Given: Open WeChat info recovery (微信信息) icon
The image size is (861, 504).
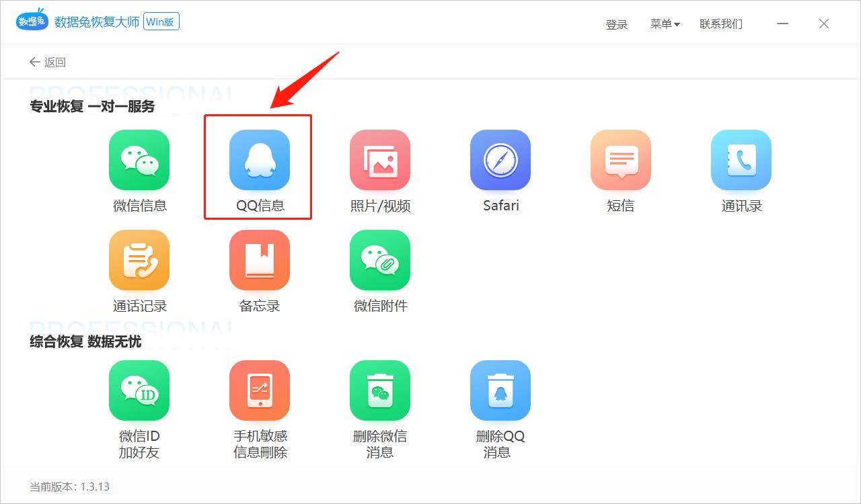Looking at the screenshot, I should click(139, 160).
